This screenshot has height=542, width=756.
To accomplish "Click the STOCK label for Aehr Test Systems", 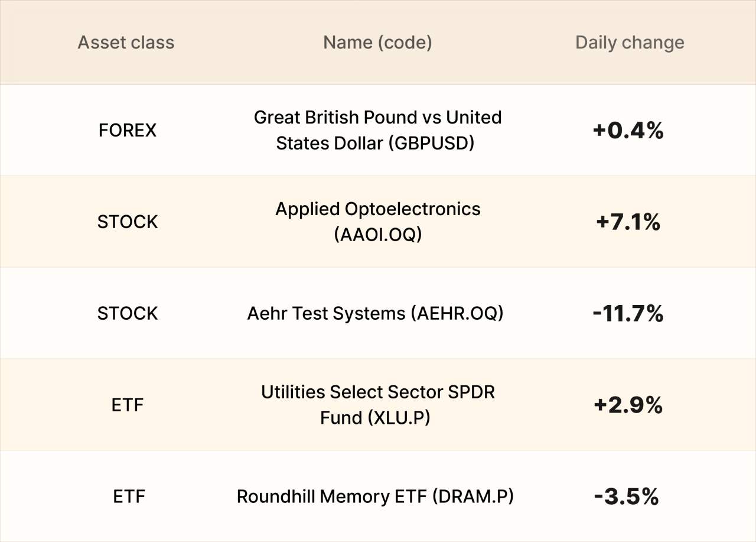I will pyautogui.click(x=128, y=313).
